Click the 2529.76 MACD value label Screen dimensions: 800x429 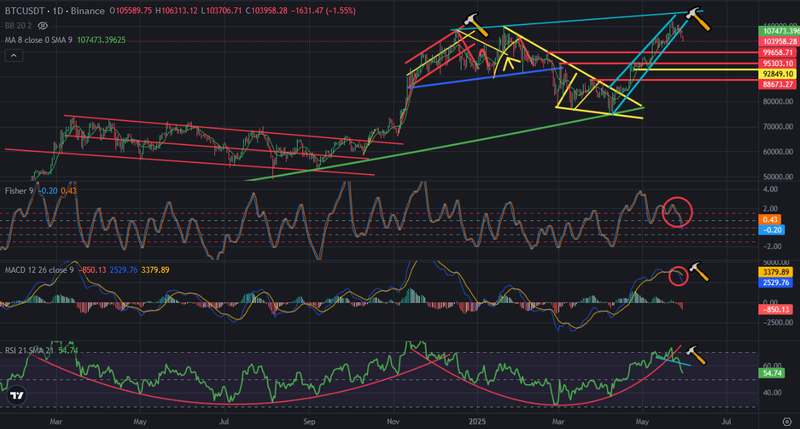(776, 283)
